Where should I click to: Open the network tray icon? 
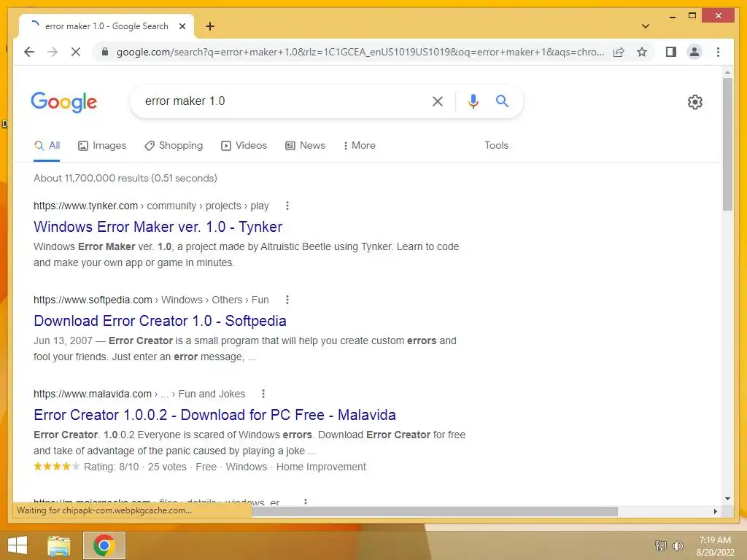coord(661,545)
